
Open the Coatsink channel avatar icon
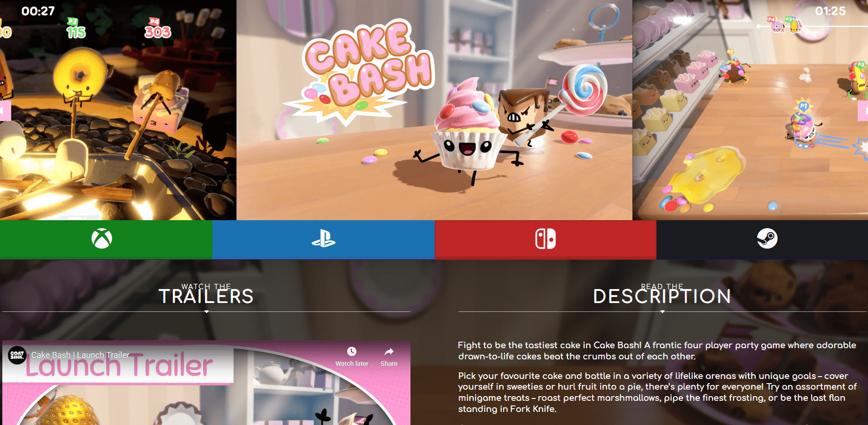click(17, 355)
